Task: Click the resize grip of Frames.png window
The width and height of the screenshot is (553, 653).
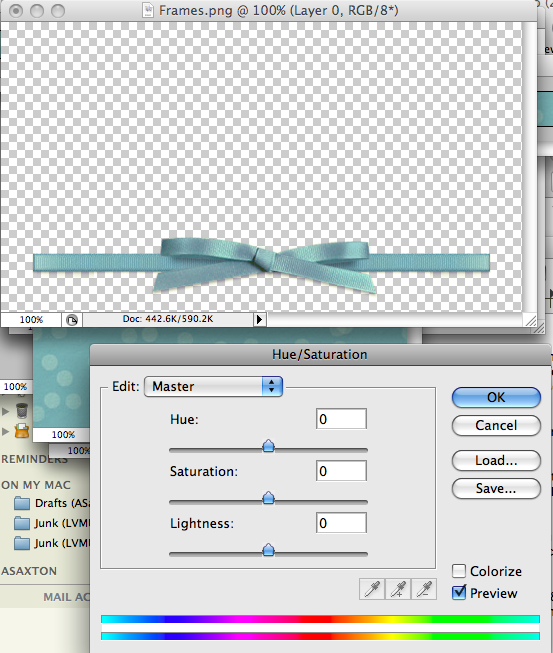Action: click(531, 321)
